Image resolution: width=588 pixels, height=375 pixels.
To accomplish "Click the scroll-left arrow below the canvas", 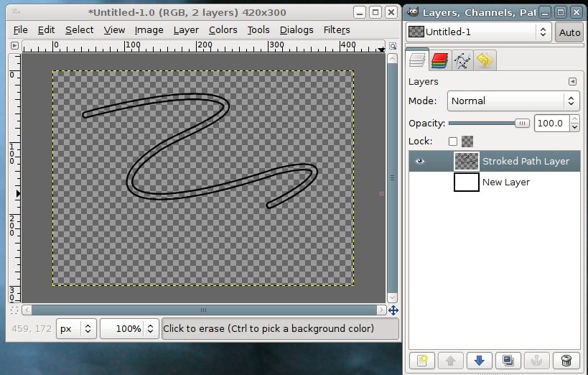I will click(x=27, y=310).
